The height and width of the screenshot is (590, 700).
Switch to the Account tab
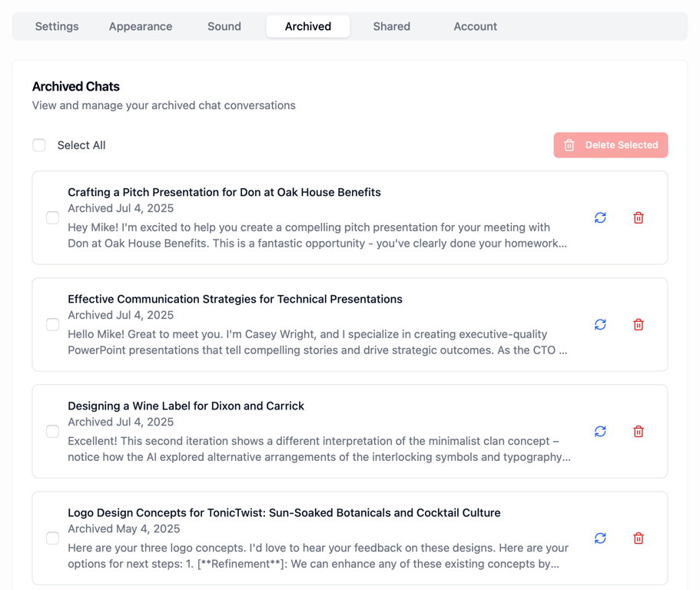click(475, 26)
